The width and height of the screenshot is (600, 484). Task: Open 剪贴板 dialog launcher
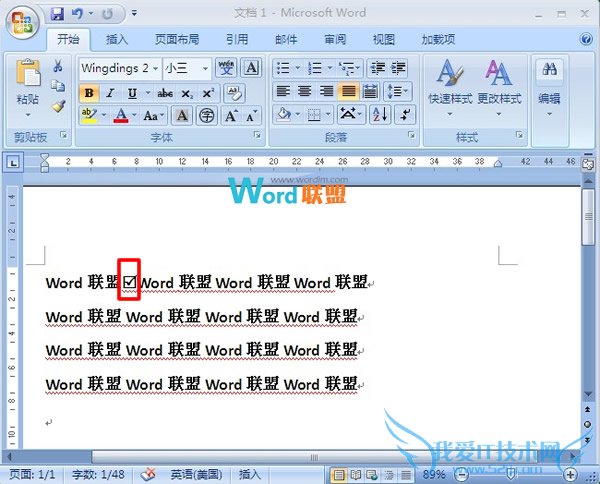pyautogui.click(x=64, y=135)
